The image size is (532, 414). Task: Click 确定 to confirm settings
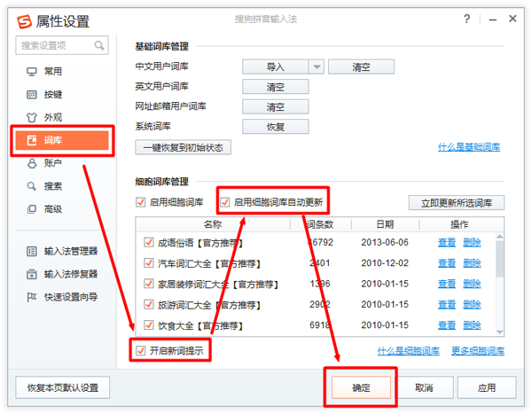tap(361, 387)
